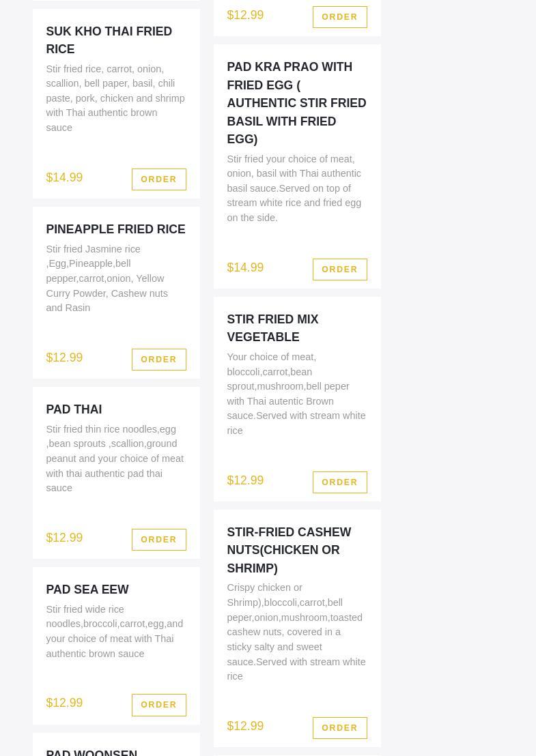Click the Stir-Fried Cashew Nuts title
Screen dimensions: 536x756
(x=289, y=550)
